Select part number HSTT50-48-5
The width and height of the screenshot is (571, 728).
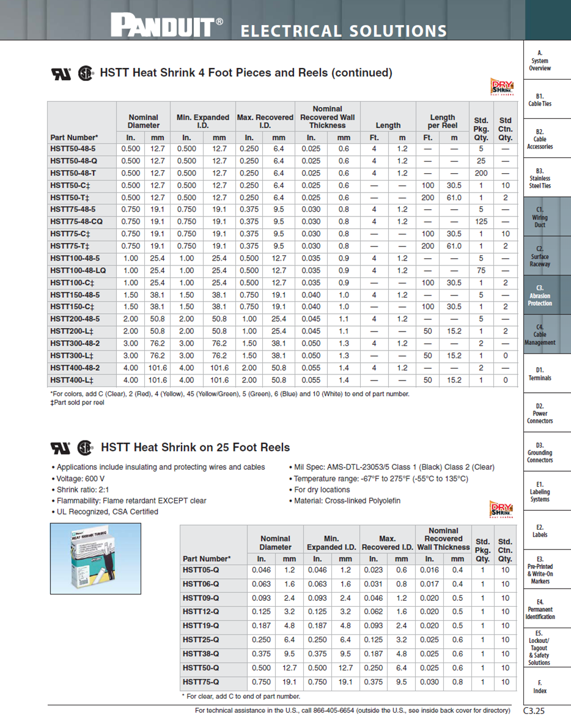73,149
